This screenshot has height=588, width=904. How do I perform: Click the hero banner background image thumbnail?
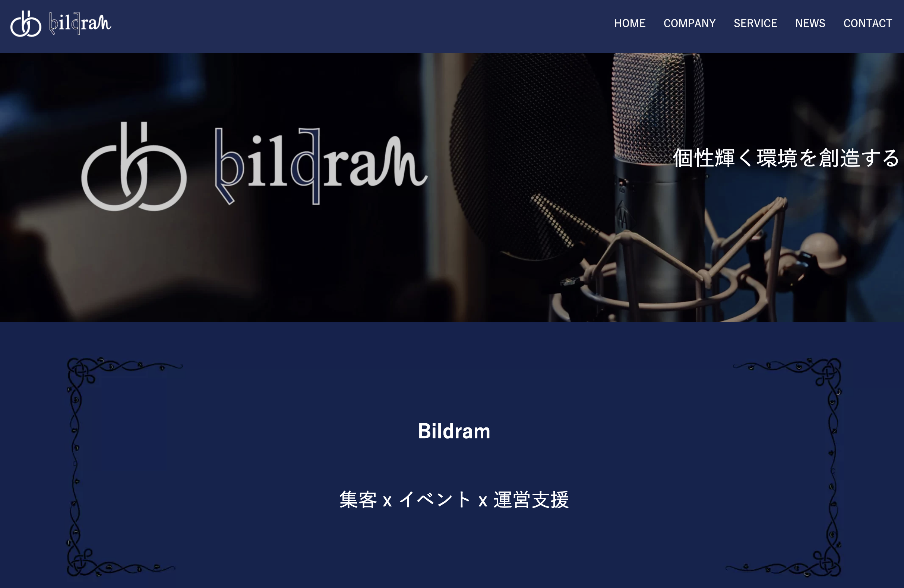tap(452, 188)
